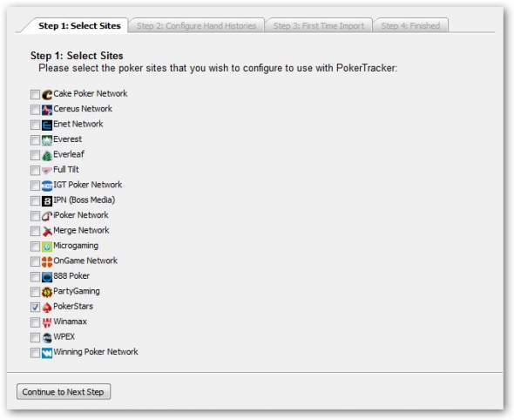Select the Everest checkbox
The height and width of the screenshot is (420, 514).
pyautogui.click(x=35, y=140)
